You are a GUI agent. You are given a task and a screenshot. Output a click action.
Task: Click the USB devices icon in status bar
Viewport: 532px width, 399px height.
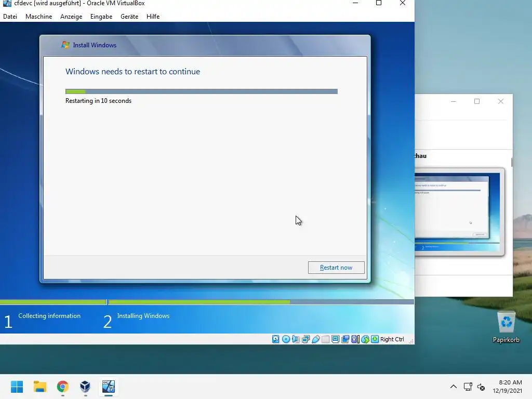click(315, 339)
